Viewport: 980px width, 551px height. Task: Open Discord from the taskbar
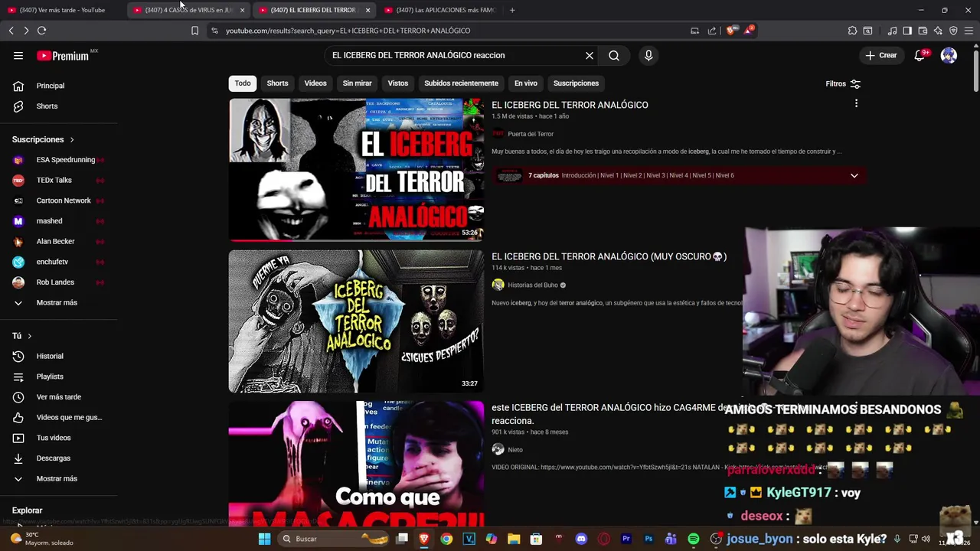click(x=581, y=539)
